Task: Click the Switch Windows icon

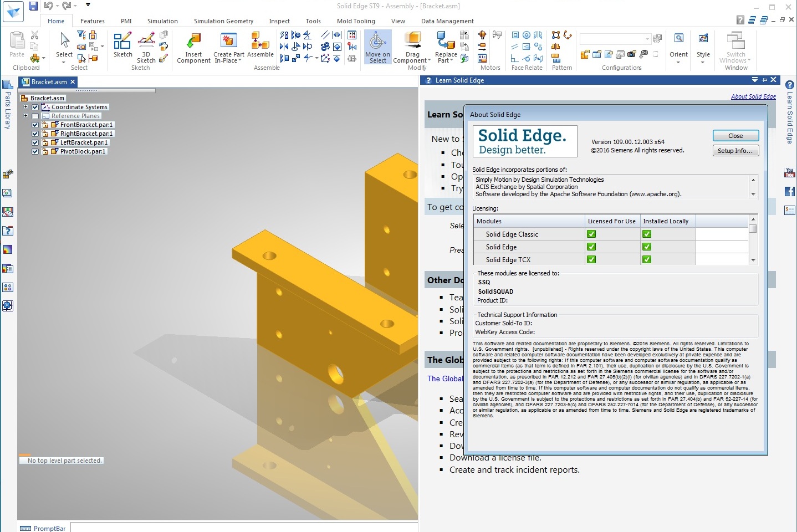Action: coord(735,41)
